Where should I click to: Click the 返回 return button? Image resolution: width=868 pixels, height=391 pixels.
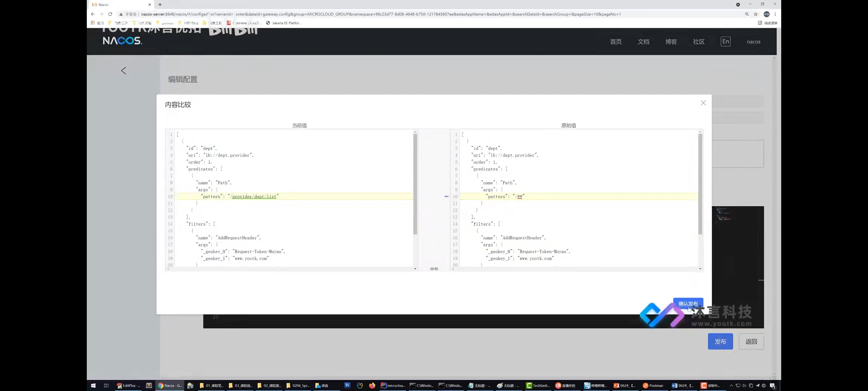(x=751, y=341)
